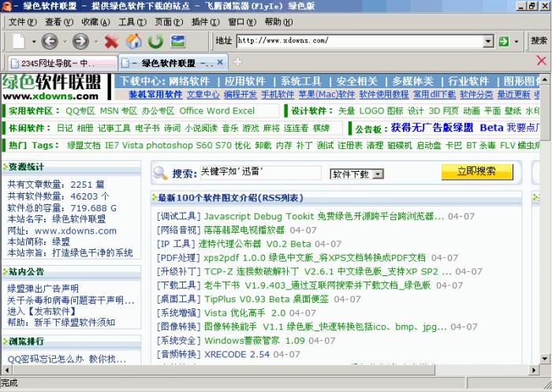
Task: Click the 文章中心 link
Action: point(203,95)
